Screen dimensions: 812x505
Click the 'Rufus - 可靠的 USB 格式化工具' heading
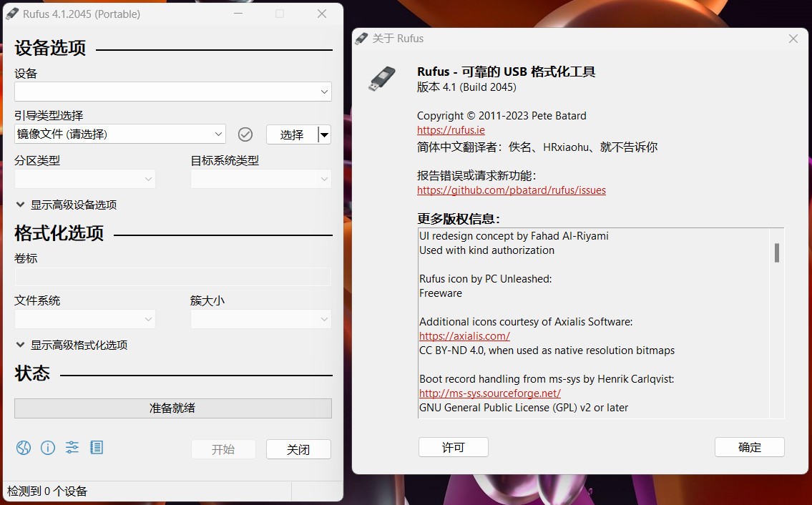coord(506,72)
